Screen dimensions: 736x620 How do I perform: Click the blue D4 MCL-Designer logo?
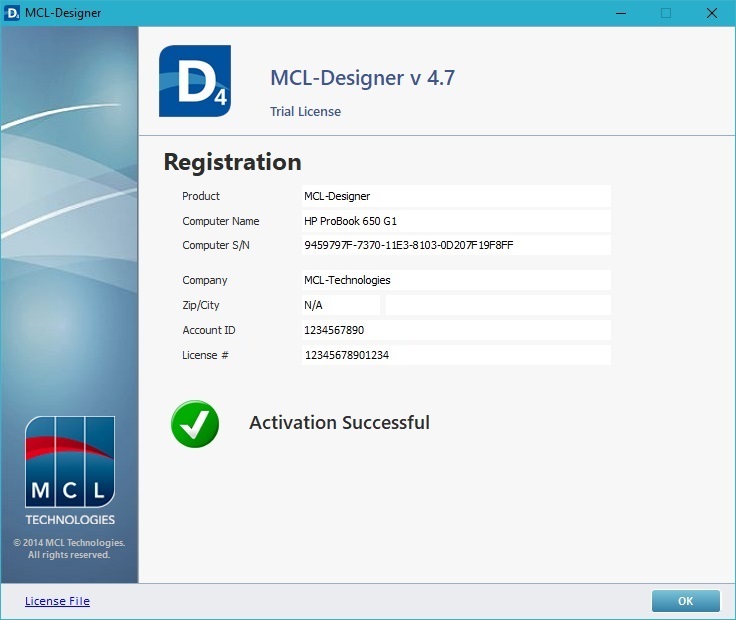click(195, 81)
